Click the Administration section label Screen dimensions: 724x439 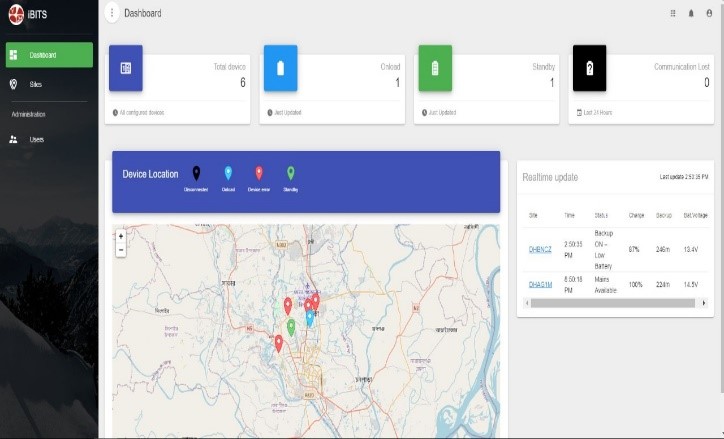coord(28,114)
